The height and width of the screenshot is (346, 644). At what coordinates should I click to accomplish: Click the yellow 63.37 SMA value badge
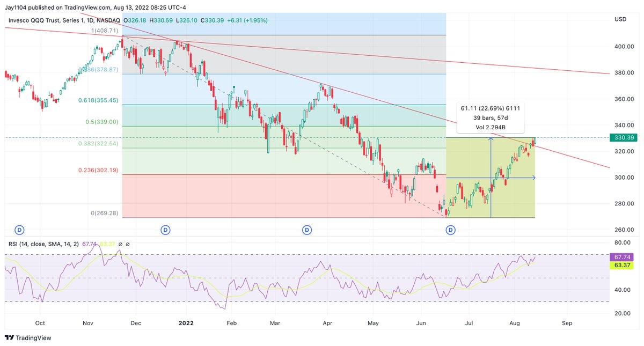pyautogui.click(x=623, y=266)
